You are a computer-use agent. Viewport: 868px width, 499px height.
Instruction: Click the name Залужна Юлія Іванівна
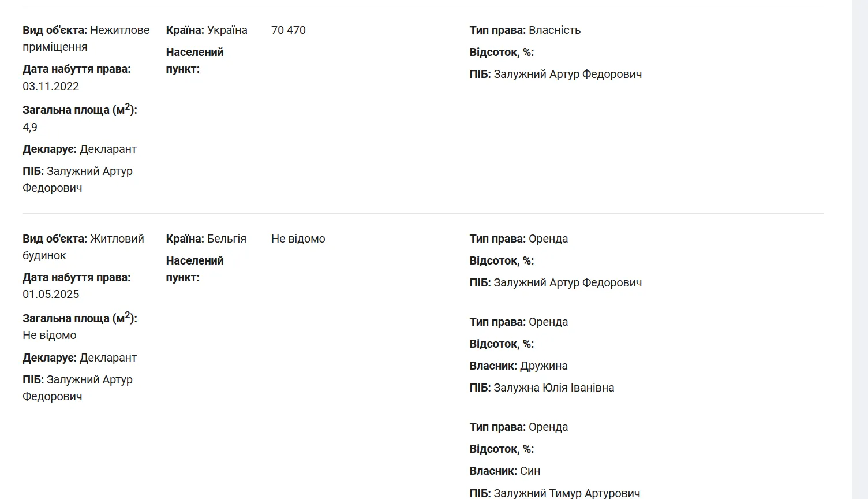[553, 388]
